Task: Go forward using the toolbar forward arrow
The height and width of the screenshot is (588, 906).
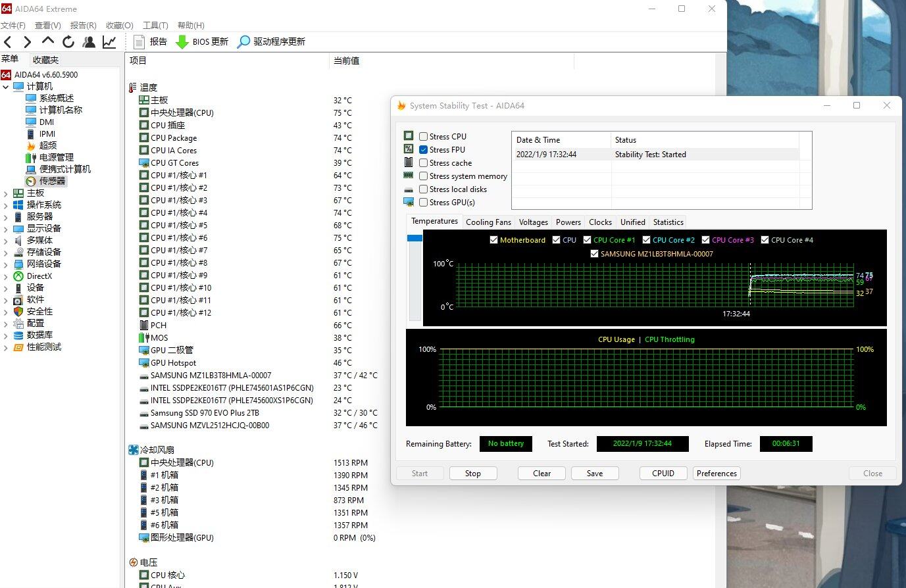Action: click(27, 42)
